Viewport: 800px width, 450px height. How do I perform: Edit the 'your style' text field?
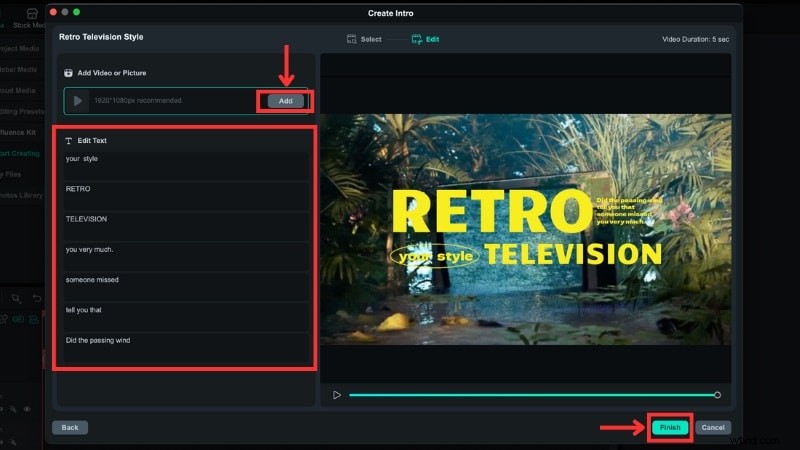(x=186, y=166)
